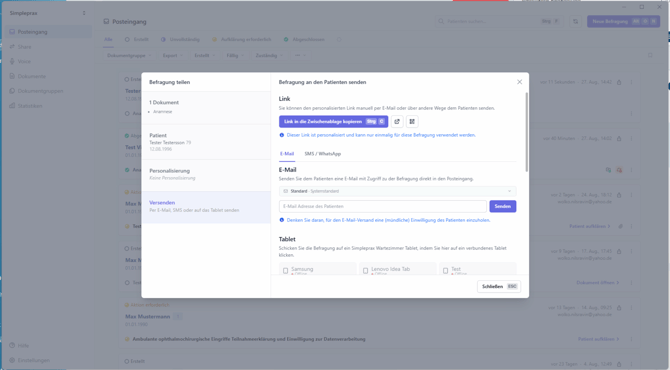Open Dokumente in the sidebar
The width and height of the screenshot is (670, 370).
click(x=48, y=76)
